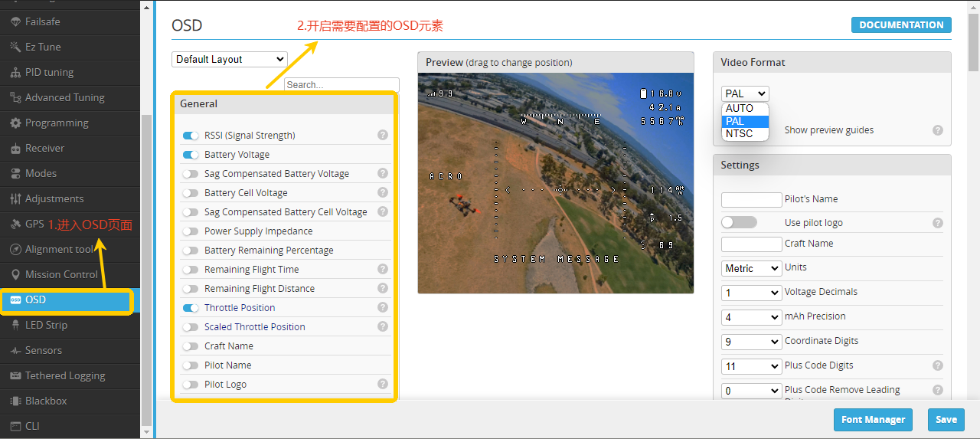980x439 pixels.
Task: Open the Voltage Decimals dropdown
Action: click(751, 293)
